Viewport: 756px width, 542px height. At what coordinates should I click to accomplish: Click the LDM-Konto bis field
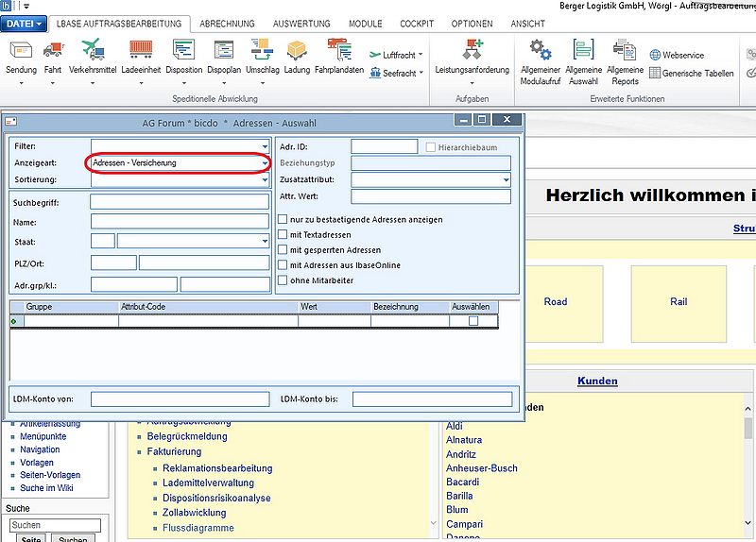click(432, 398)
